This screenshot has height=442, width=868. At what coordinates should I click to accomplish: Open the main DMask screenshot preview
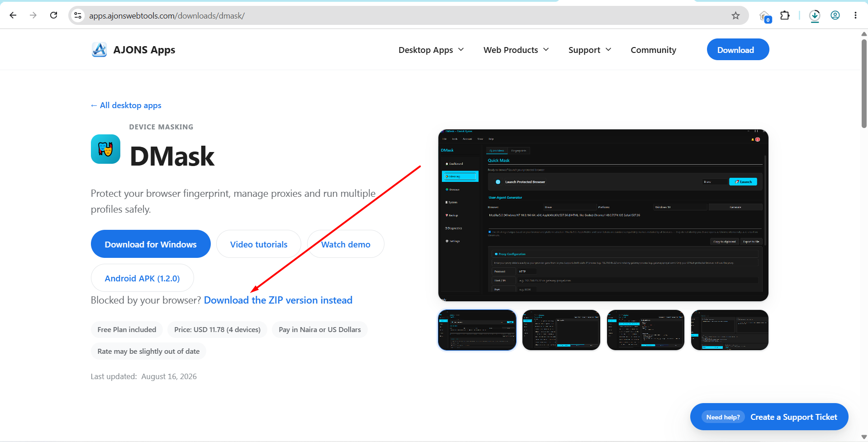603,215
